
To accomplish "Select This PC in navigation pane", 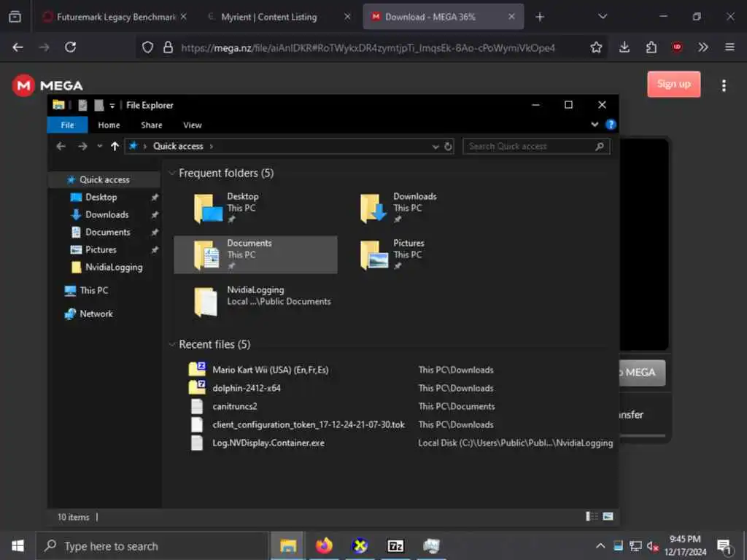I will (94, 290).
